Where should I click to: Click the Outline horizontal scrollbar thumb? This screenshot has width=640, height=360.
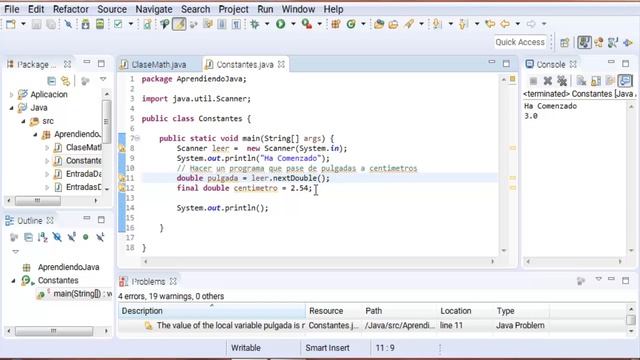(x=54, y=331)
